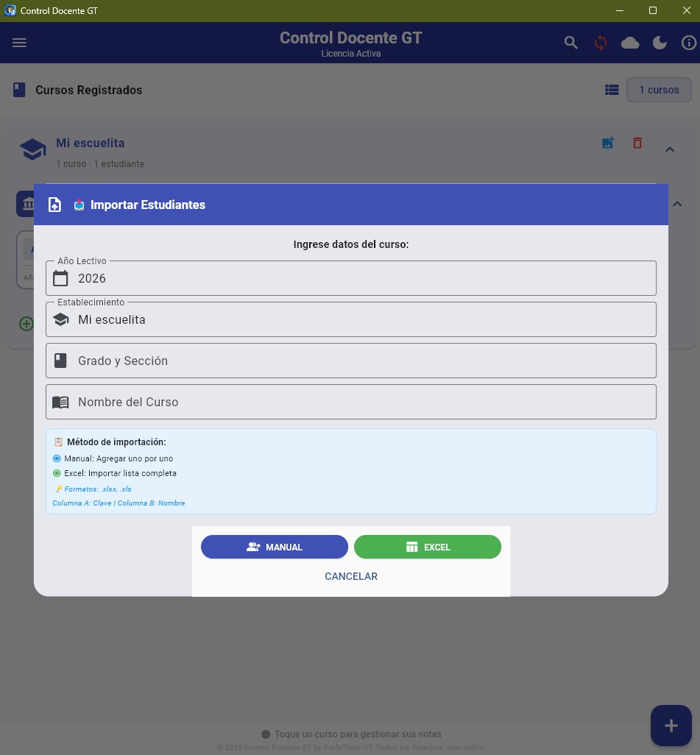Open the cloud backup icon
The width and height of the screenshot is (700, 755).
[x=630, y=43]
